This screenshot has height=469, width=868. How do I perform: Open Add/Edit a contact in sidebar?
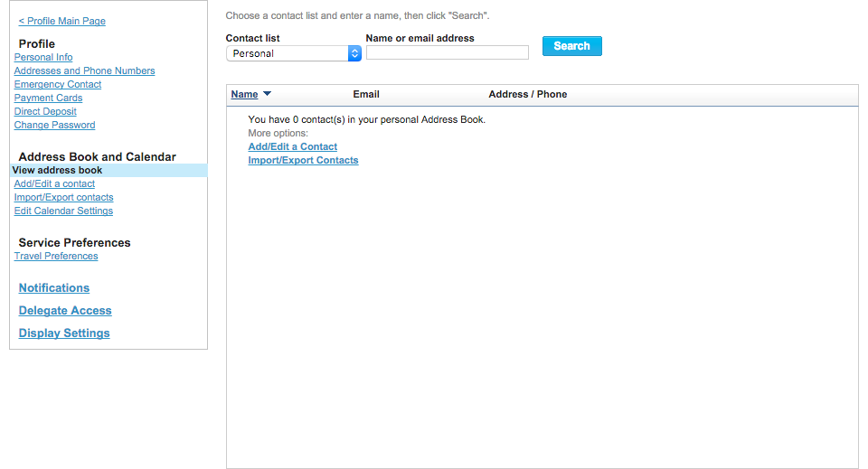point(54,183)
